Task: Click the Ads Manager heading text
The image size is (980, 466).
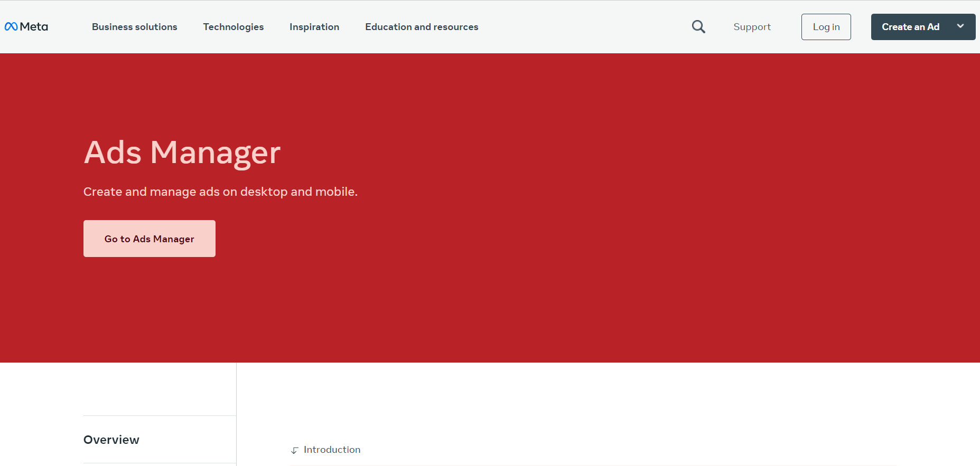Action: [x=182, y=153]
